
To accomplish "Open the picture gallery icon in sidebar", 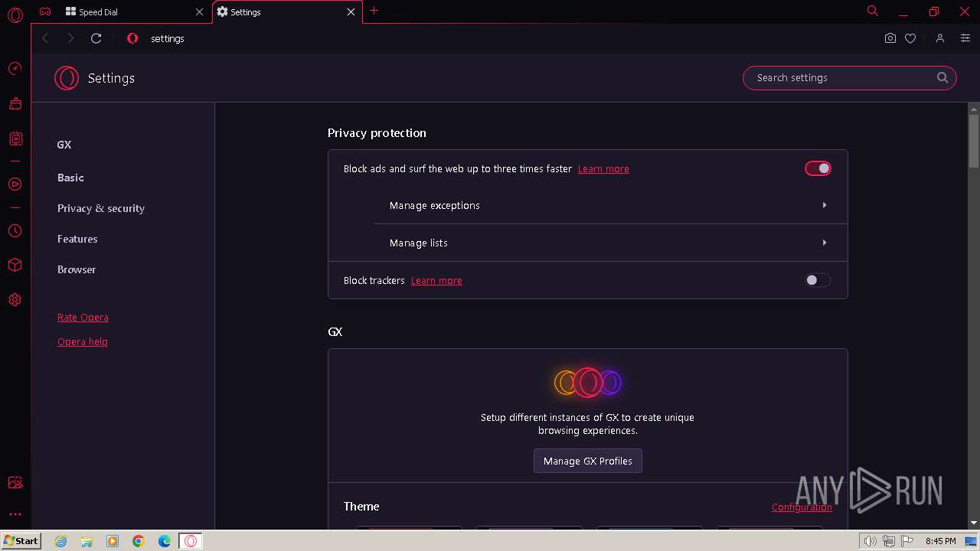I will 15,482.
